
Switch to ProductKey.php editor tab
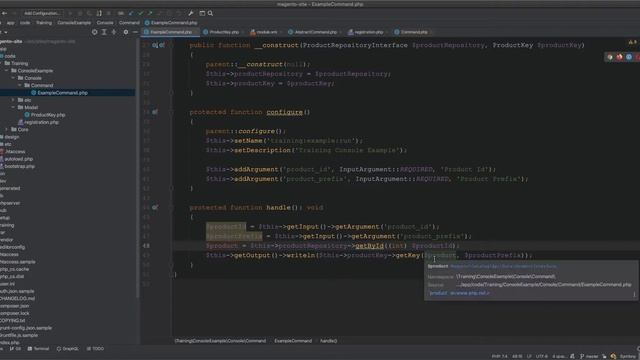click(x=222, y=32)
